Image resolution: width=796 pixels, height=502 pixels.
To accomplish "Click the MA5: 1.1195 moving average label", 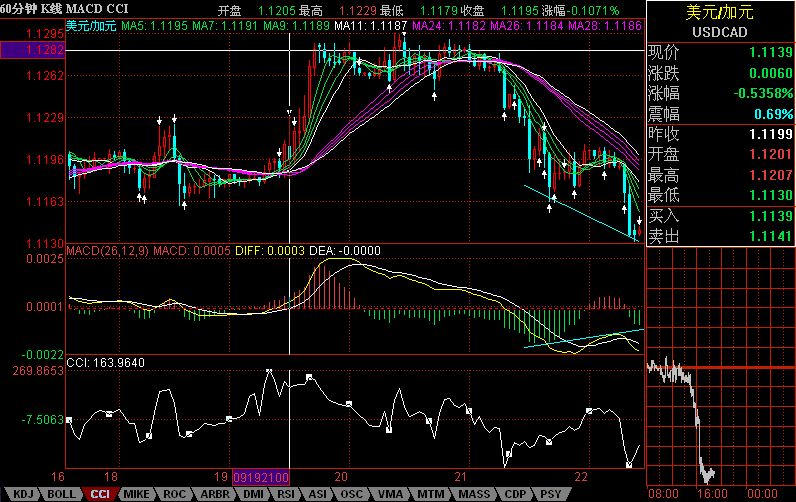I will coord(154,25).
